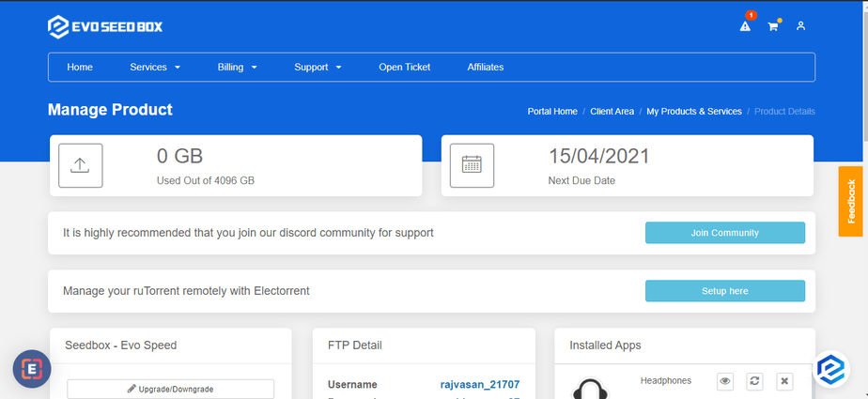Show Headphones details with the eye icon
Viewport: 868px width, 399px height.
pyautogui.click(x=724, y=381)
